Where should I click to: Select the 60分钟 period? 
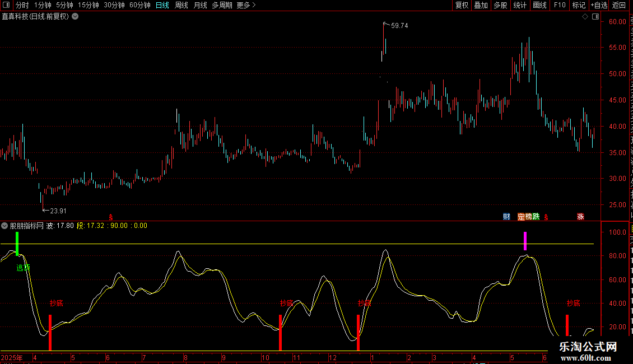[x=139, y=5]
